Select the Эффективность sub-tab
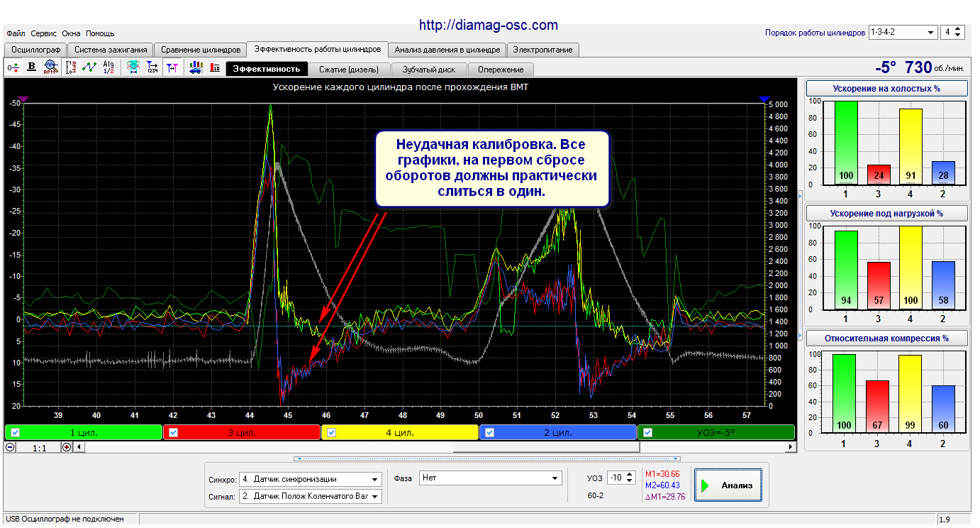Viewport: 980px width, 528px height. click(x=267, y=69)
